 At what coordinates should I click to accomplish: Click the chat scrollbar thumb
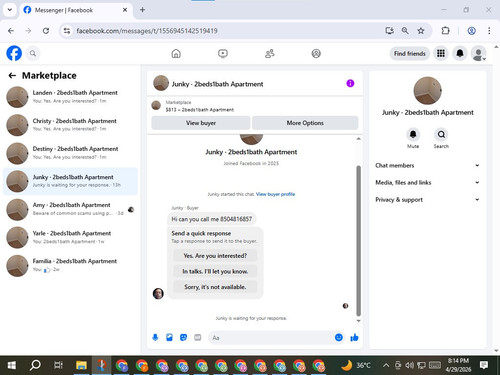(x=359, y=241)
